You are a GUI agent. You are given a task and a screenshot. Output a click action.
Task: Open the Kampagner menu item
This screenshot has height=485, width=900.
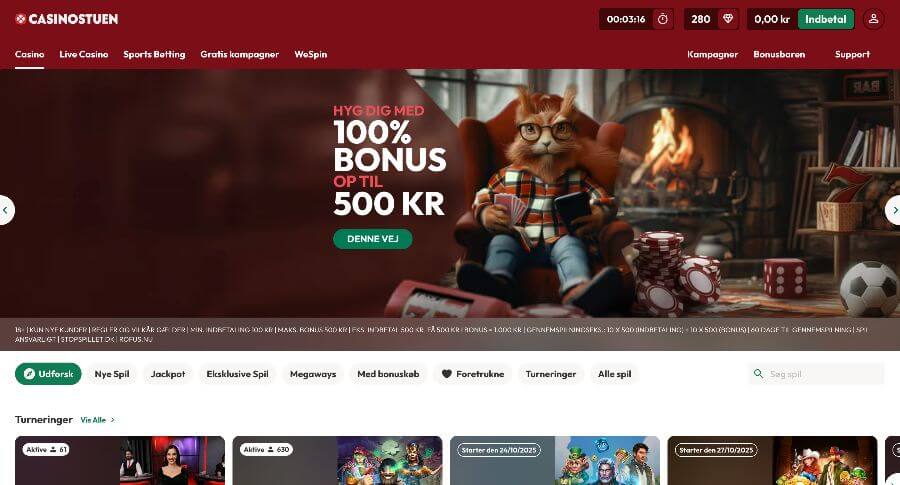pos(712,54)
